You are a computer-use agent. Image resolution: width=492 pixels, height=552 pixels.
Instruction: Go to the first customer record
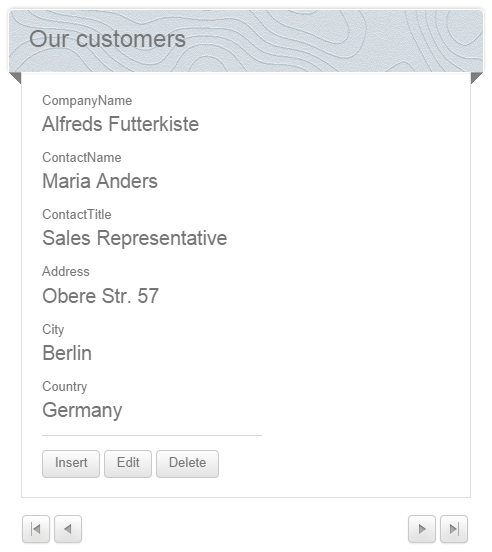(x=36, y=529)
